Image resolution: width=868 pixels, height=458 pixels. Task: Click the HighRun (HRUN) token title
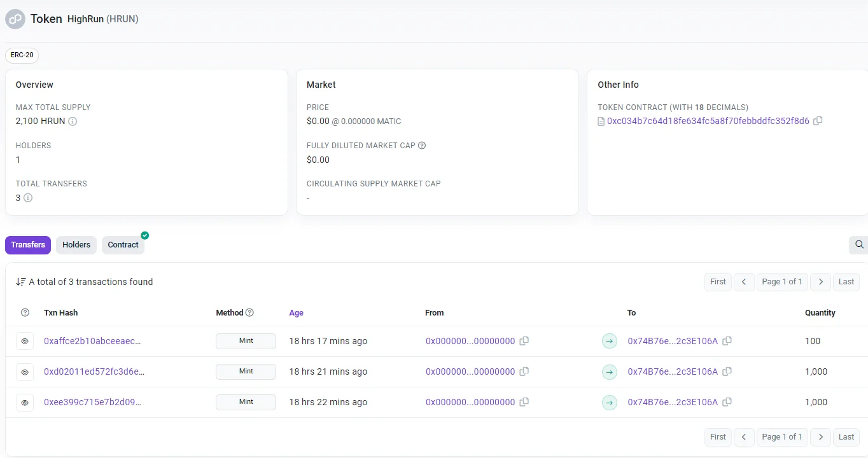tap(103, 19)
